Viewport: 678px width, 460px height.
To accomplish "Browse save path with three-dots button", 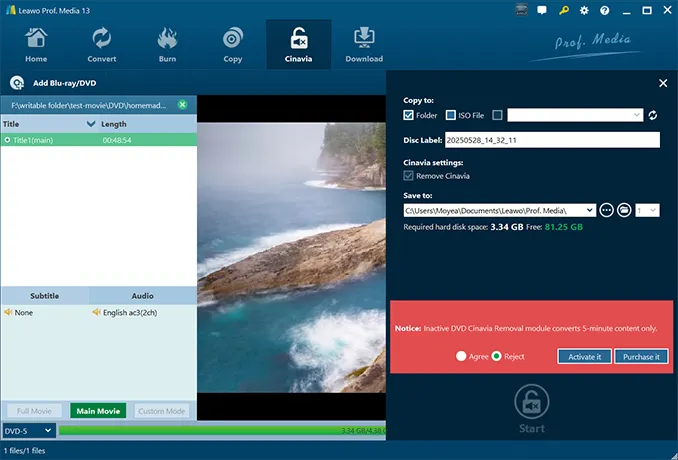I will pyautogui.click(x=606, y=210).
